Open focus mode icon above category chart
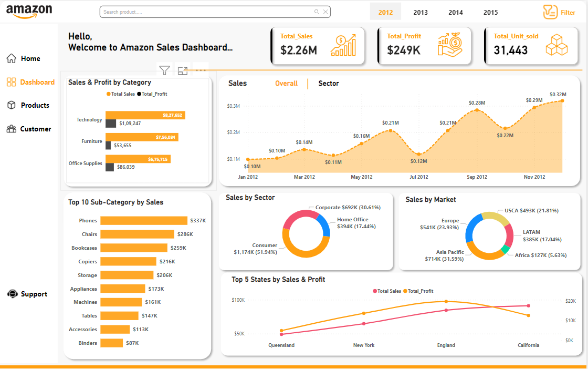The width and height of the screenshot is (588, 369). pos(183,70)
